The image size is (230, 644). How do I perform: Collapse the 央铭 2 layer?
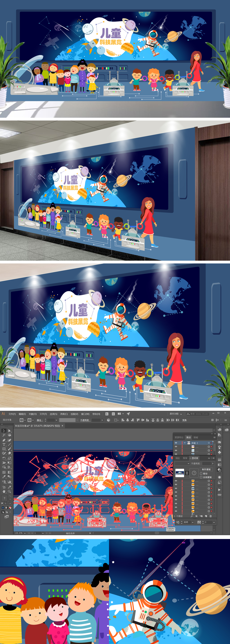(184, 443)
